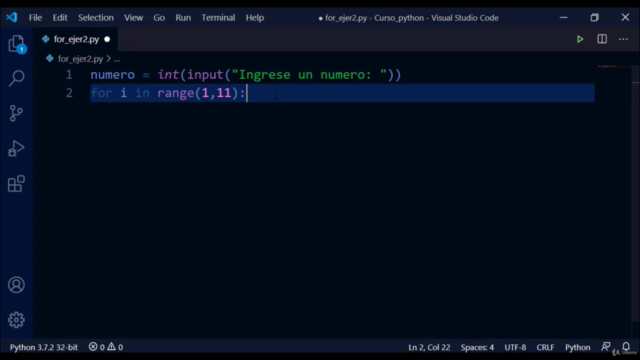Open the Manage settings gear
This screenshot has width=640, height=360.
tap(16, 320)
